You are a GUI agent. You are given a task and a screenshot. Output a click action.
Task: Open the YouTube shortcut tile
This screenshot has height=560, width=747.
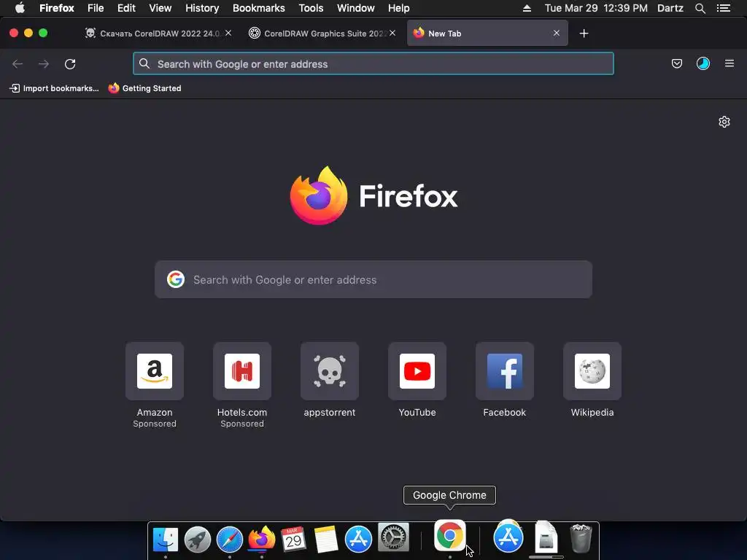pyautogui.click(x=417, y=371)
